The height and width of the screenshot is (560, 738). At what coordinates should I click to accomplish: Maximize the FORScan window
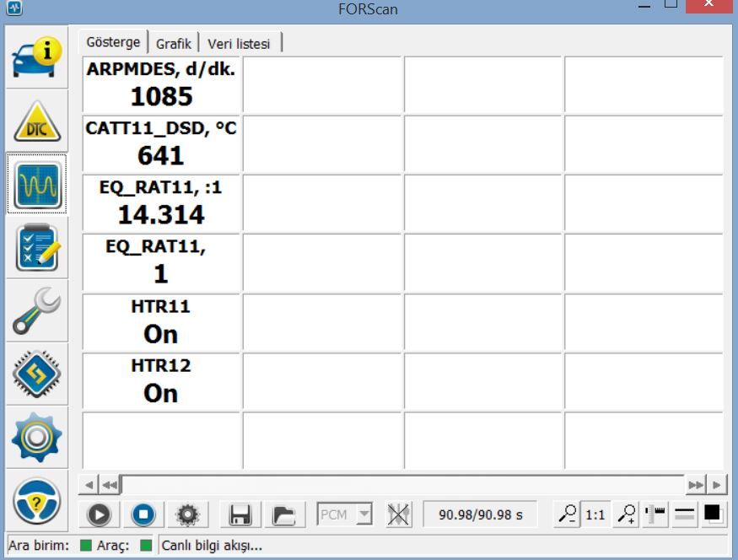coord(671,4)
